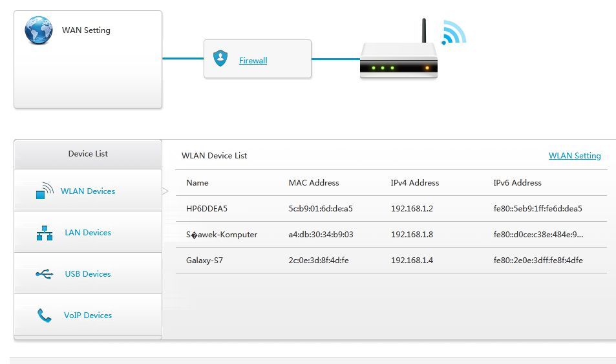The height and width of the screenshot is (364, 616).
Task: Click the LAN Devices network icon
Action: coord(45,233)
